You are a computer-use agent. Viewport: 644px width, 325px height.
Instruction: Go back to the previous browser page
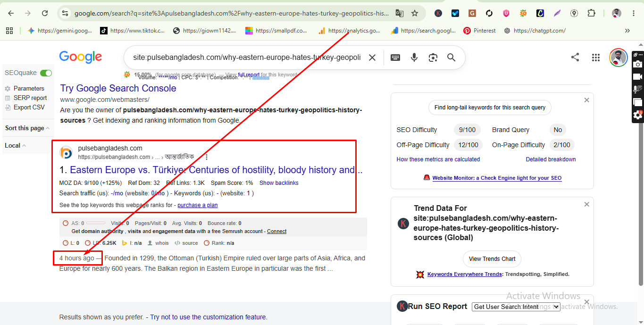click(x=11, y=13)
